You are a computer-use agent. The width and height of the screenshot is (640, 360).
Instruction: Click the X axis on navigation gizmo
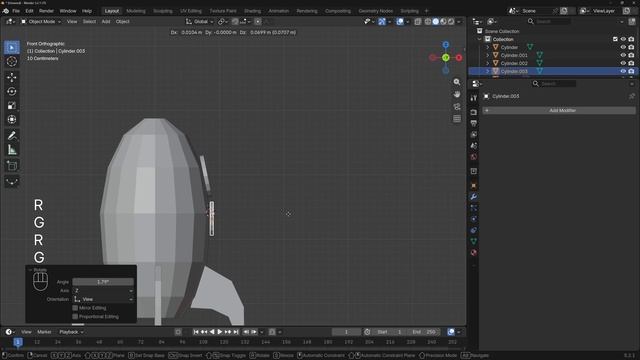pos(459,58)
